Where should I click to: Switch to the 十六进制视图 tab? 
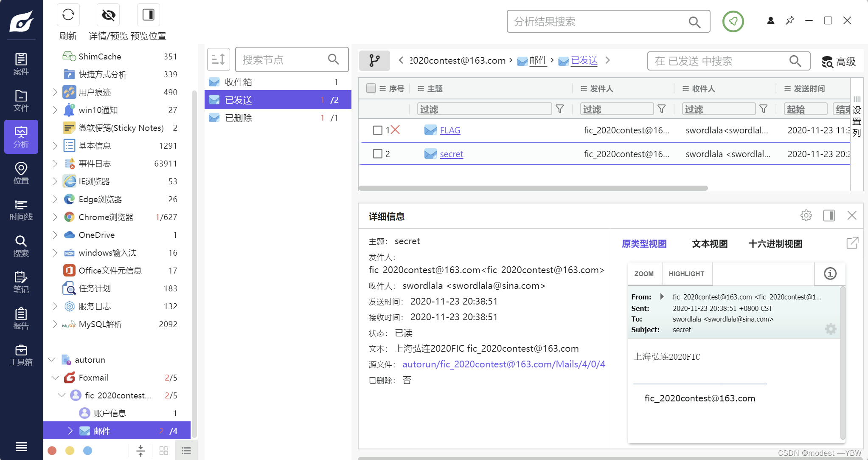[x=775, y=244]
